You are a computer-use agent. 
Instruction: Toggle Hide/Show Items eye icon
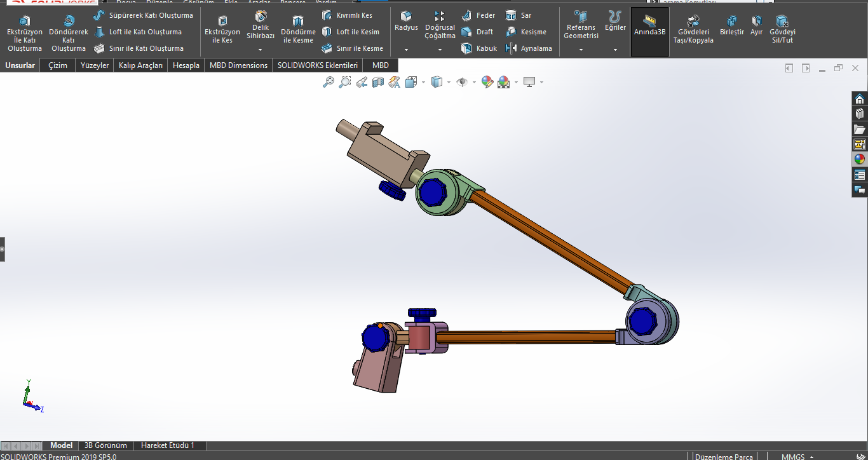pyautogui.click(x=462, y=82)
